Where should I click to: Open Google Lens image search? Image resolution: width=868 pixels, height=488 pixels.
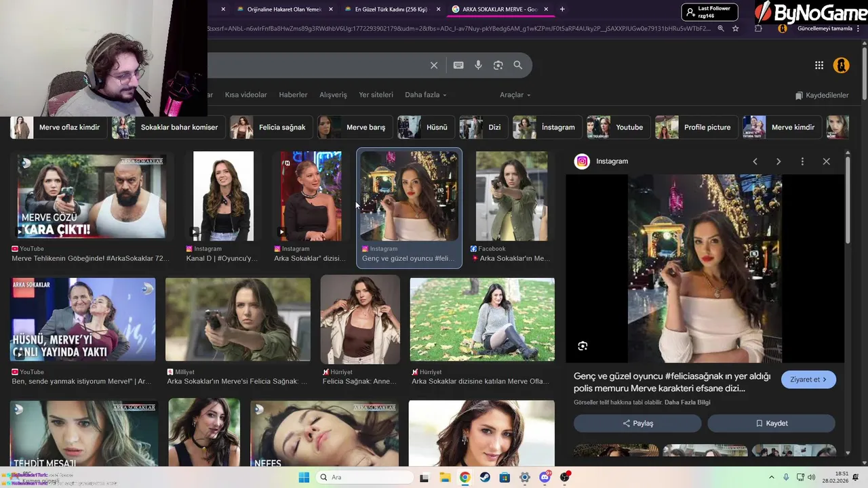[498, 65]
